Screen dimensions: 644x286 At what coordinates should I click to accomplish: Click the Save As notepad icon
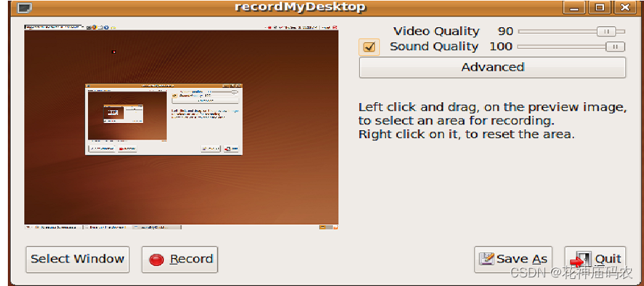point(487,259)
